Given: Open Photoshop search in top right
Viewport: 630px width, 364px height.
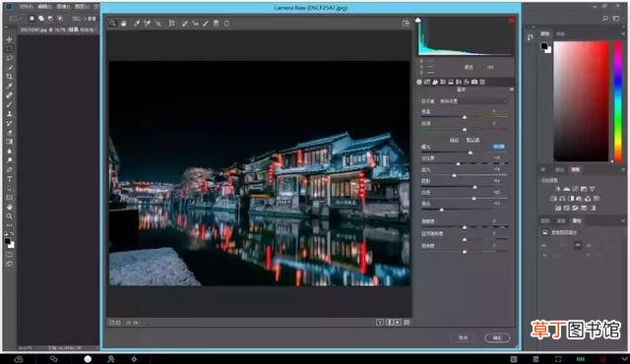Looking at the screenshot, I should tap(605, 19).
